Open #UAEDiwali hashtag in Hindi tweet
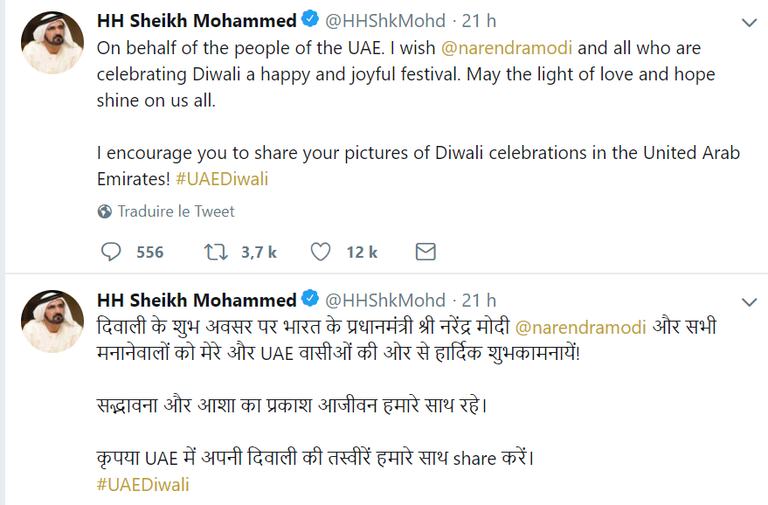 coord(143,484)
